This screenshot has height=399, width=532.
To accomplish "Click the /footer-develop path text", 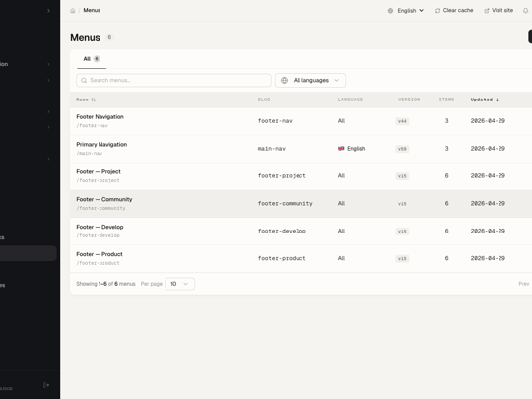I will (98, 235).
